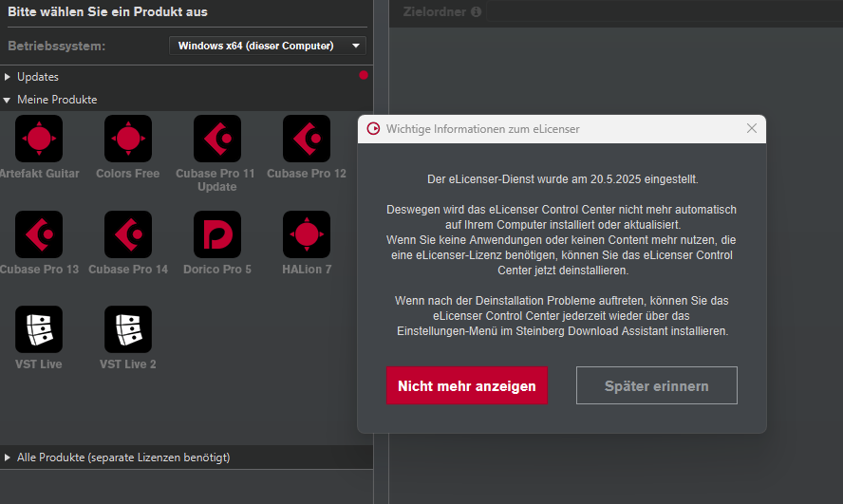Viewport: 843px width, 504px height.
Task: Select the Colors Free product icon
Action: (x=128, y=139)
